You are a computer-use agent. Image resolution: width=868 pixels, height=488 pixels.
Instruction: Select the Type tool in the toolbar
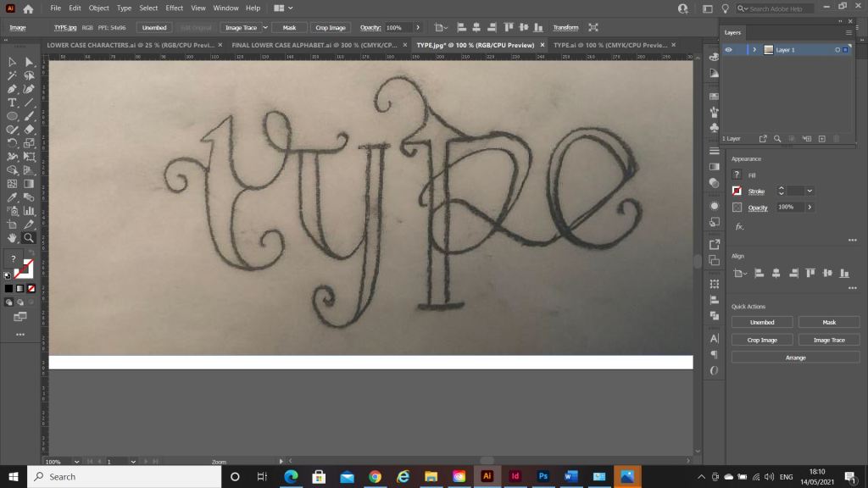pyautogui.click(x=12, y=103)
